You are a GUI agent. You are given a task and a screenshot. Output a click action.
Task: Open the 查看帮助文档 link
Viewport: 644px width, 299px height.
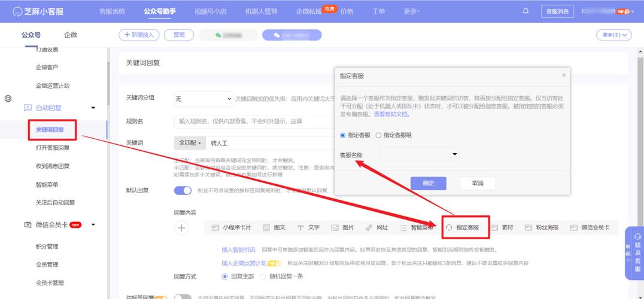click(391, 114)
